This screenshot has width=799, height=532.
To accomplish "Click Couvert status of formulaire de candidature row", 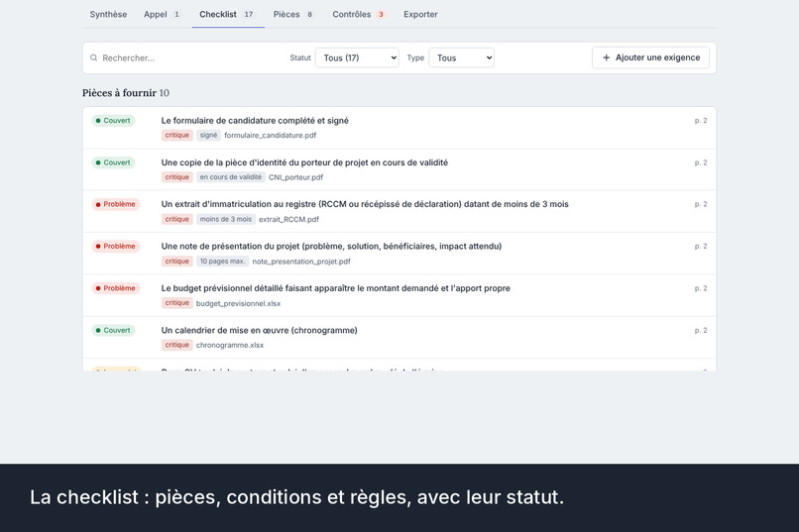I will coord(113,121).
